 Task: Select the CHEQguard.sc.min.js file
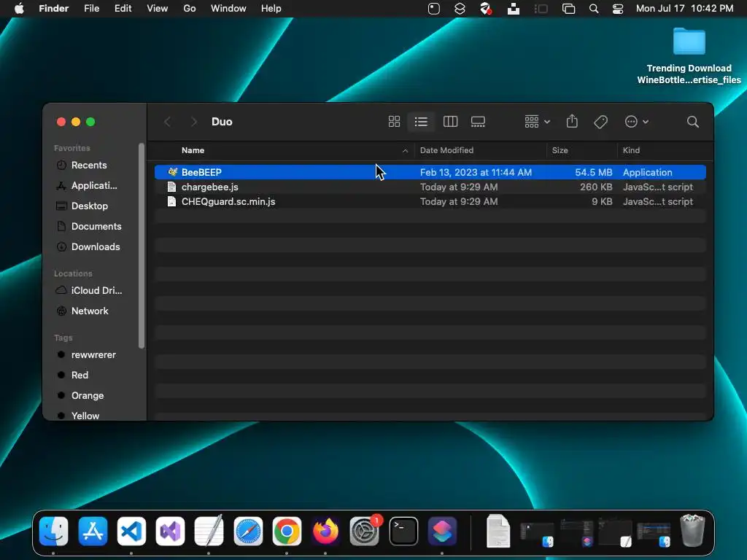(430, 202)
